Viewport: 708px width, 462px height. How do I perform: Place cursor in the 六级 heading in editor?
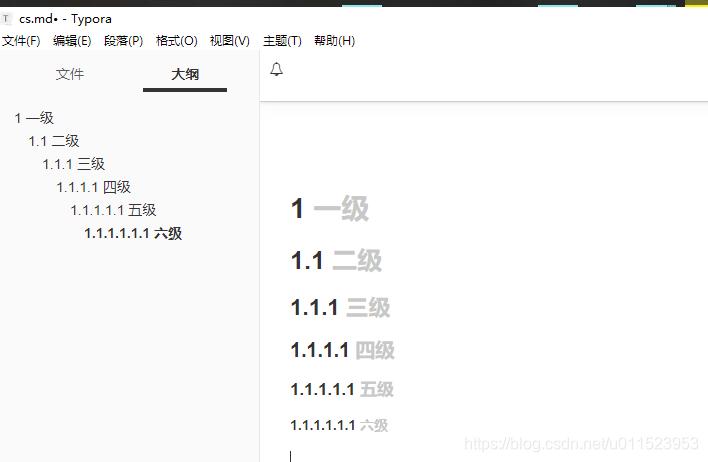[339, 425]
